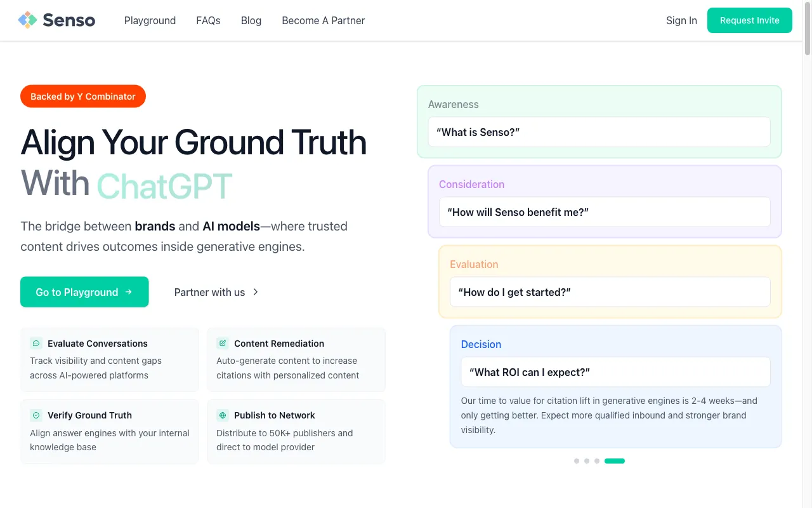Click the Evaluate Conversations card title
This screenshot has height=508, width=812.
point(98,344)
